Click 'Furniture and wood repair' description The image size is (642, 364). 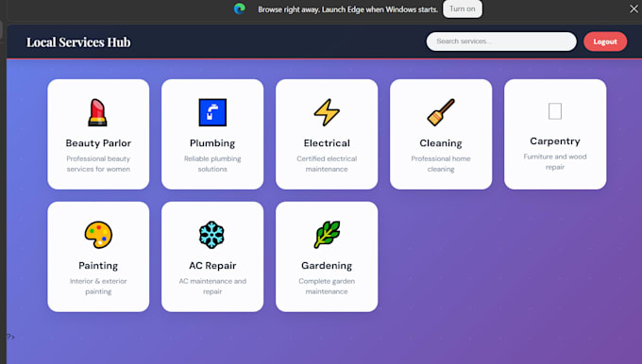[555, 161]
